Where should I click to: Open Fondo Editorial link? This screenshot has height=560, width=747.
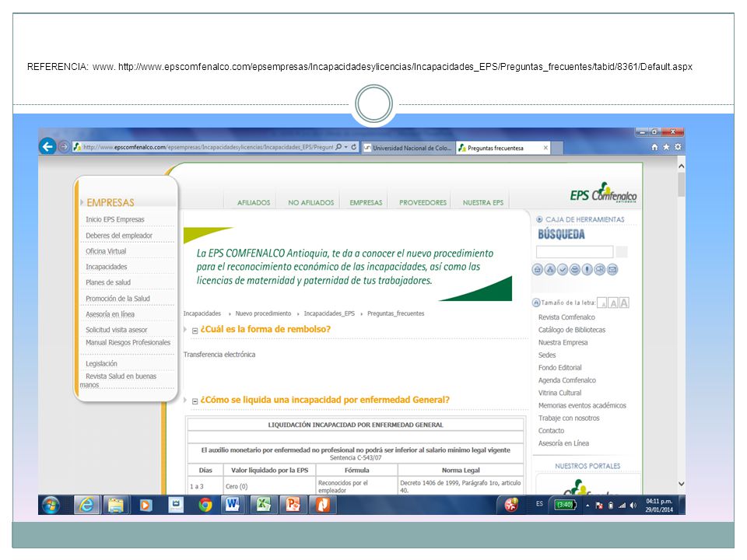coord(559,368)
